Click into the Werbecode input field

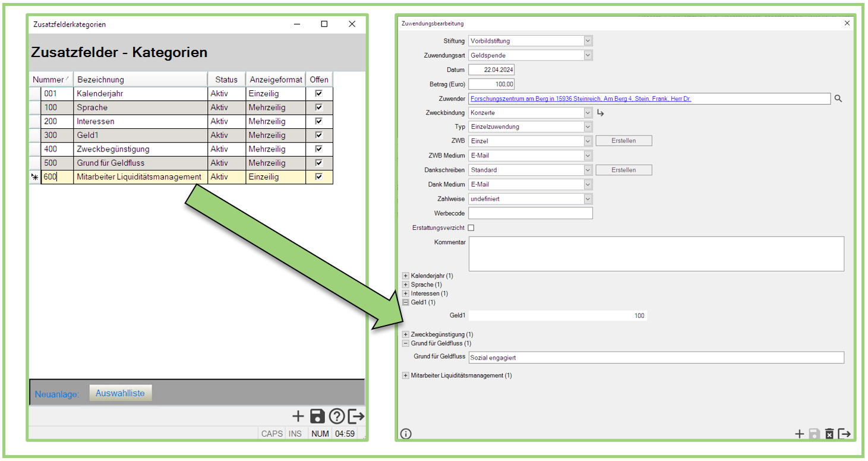pos(530,213)
